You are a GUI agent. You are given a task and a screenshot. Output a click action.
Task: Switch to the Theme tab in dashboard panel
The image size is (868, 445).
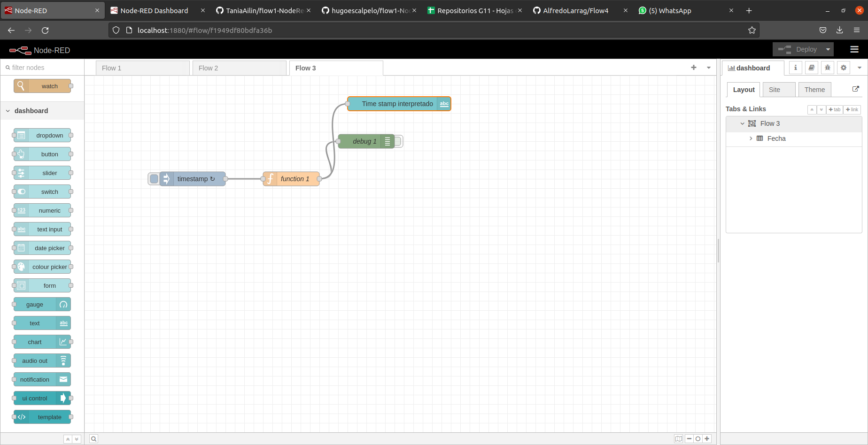click(814, 89)
